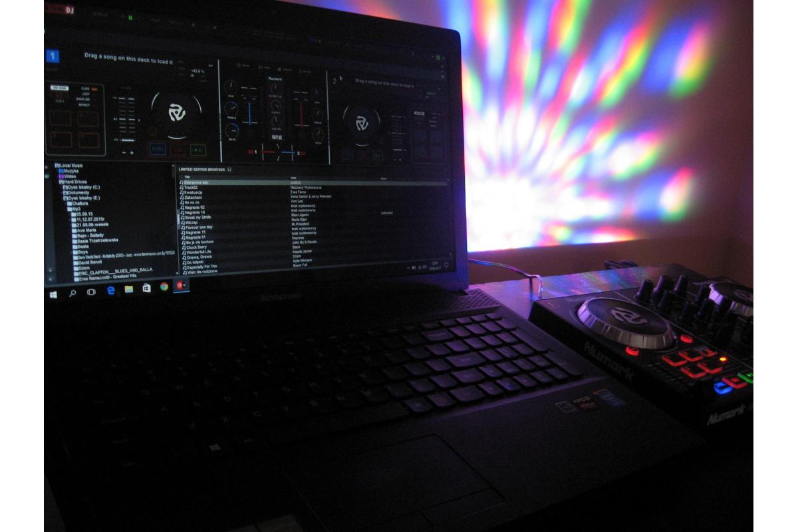Open the Bajm - Ballady folder
798x532 pixels.
point(88,236)
